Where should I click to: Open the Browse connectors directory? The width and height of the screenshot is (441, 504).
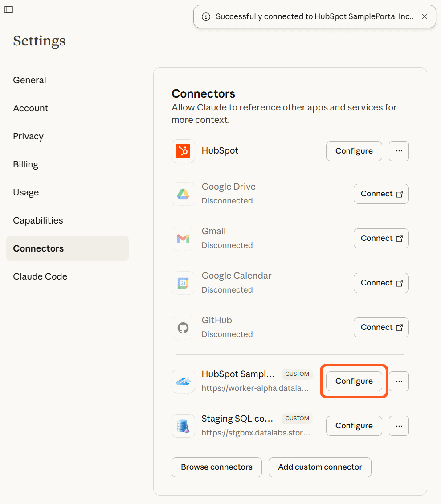(x=216, y=467)
